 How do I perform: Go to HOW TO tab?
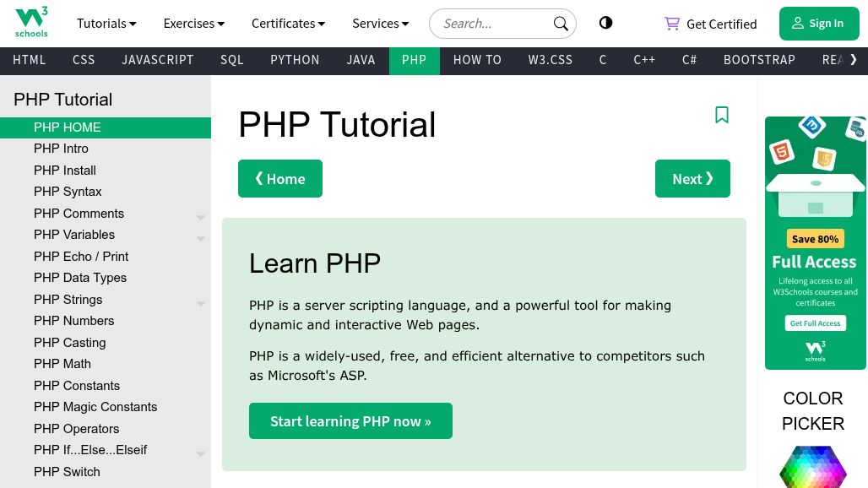click(x=477, y=60)
